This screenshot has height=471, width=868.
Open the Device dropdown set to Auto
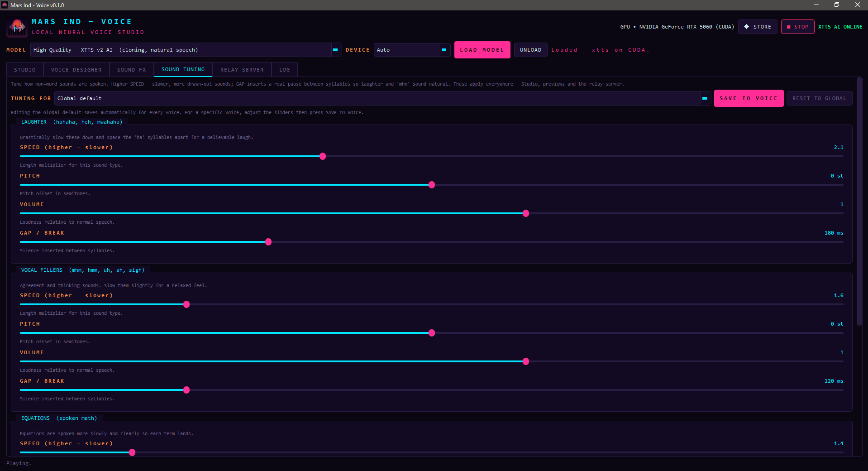(x=412, y=50)
